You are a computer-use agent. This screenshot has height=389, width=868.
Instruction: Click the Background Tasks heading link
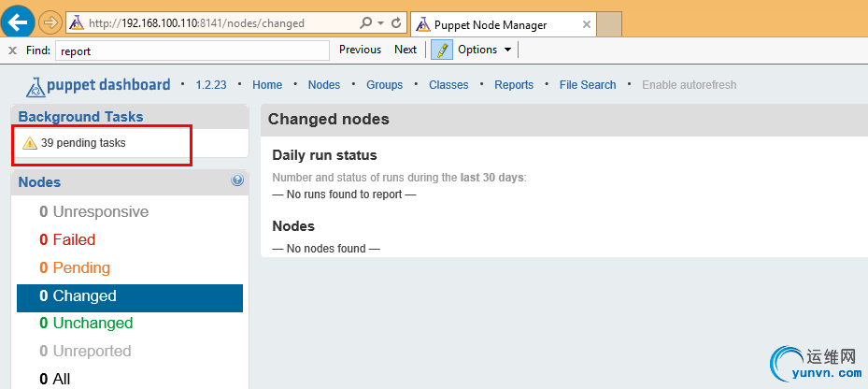pos(81,117)
